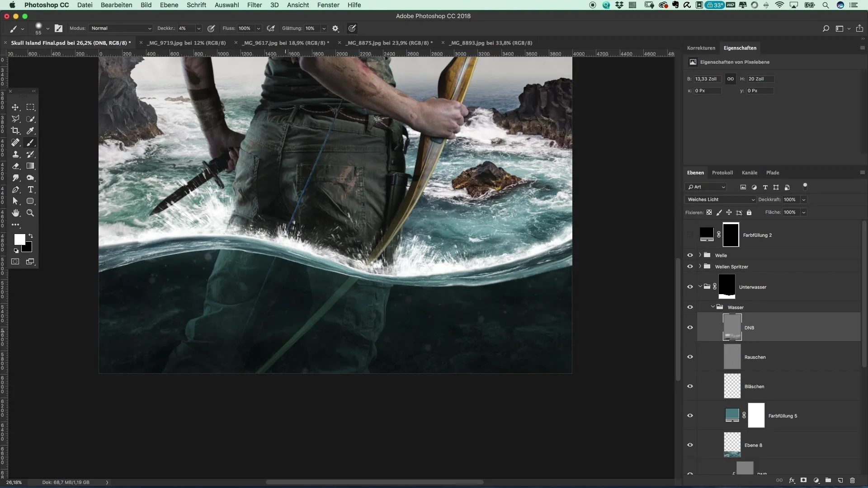Hide the Unterwasser group
Image resolution: width=868 pixels, height=488 pixels.
(690, 287)
